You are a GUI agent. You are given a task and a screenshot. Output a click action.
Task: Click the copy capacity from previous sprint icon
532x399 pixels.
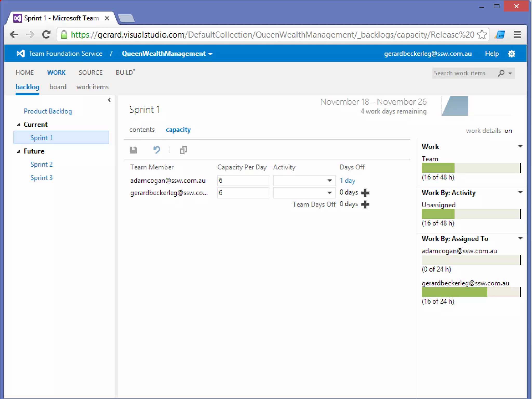pos(183,150)
